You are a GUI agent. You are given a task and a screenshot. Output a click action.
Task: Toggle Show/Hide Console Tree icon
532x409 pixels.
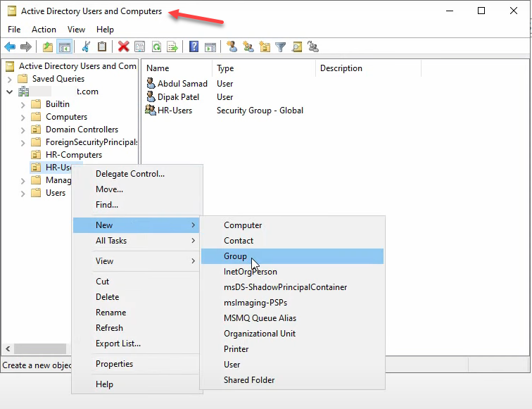pos(65,46)
